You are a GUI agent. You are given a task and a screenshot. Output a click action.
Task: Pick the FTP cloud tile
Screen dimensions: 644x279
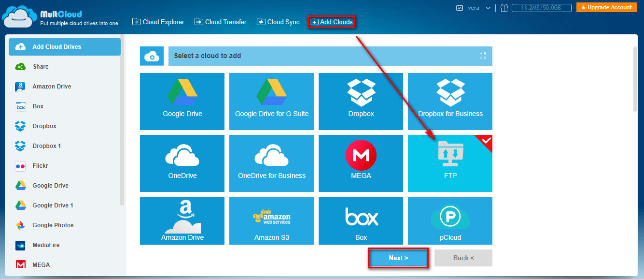pyautogui.click(x=450, y=163)
